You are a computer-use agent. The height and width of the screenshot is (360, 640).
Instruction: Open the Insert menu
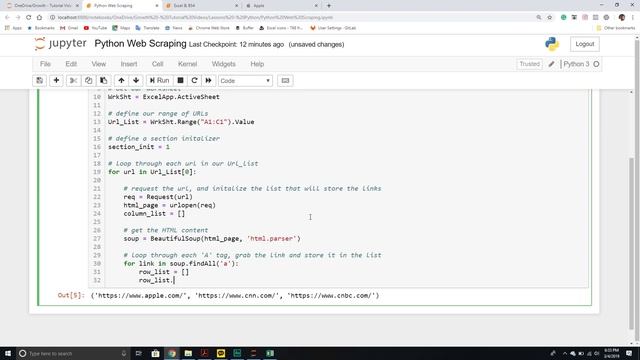click(x=129, y=64)
